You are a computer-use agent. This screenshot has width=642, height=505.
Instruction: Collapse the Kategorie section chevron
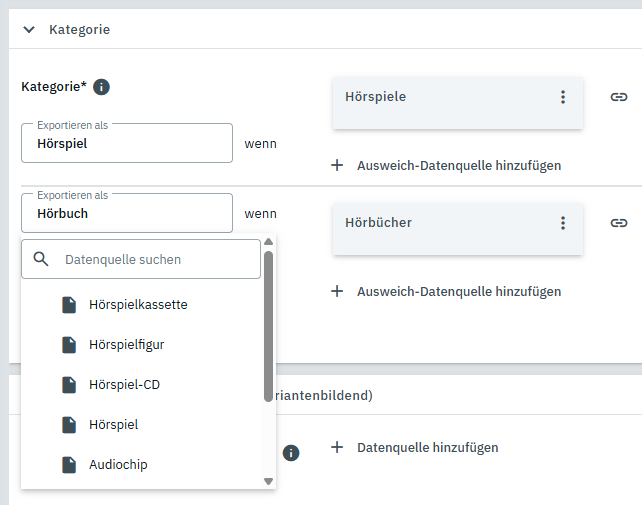tap(29, 30)
